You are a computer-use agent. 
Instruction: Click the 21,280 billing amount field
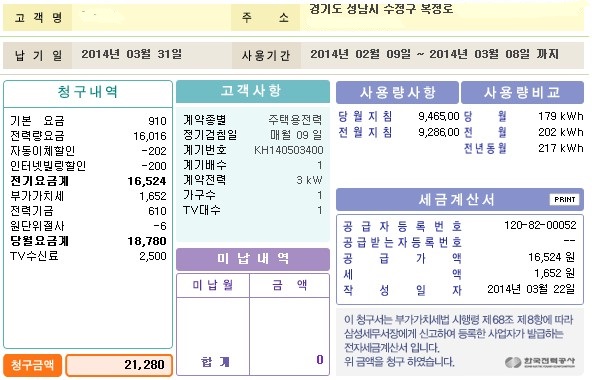tap(119, 365)
